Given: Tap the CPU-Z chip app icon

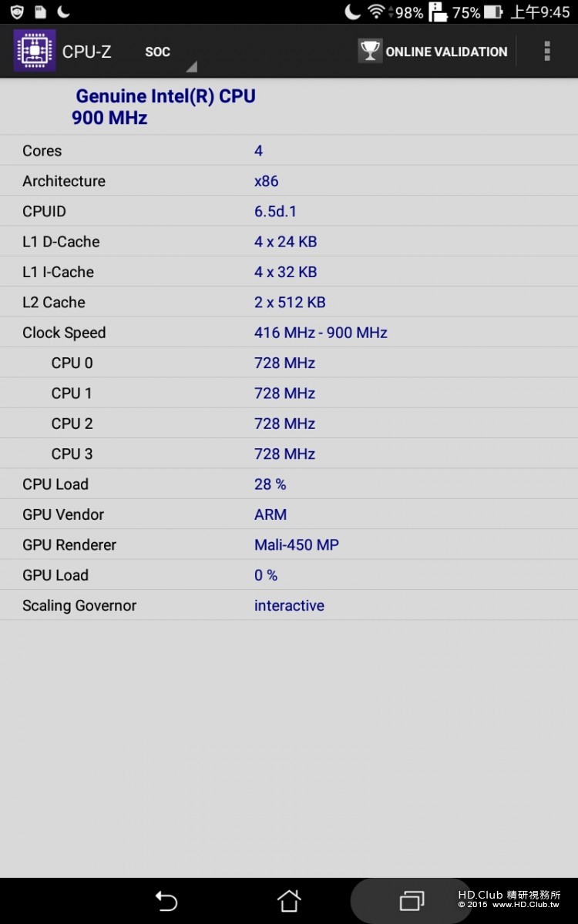Looking at the screenshot, I should pyautogui.click(x=34, y=51).
